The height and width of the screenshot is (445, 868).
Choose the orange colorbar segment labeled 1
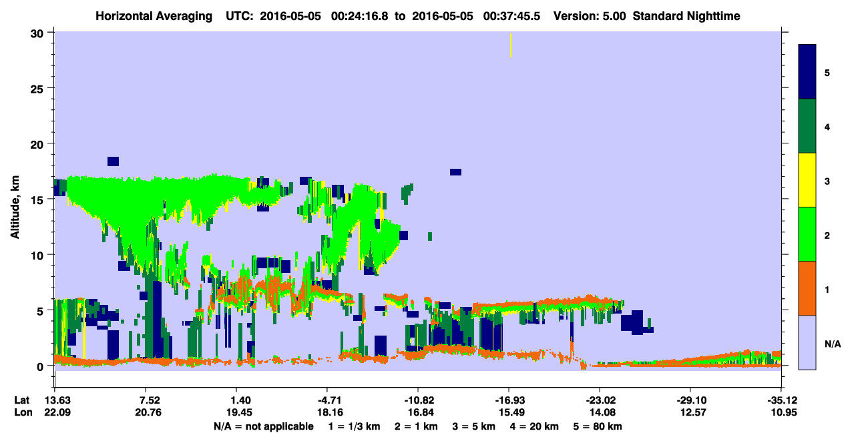807,288
